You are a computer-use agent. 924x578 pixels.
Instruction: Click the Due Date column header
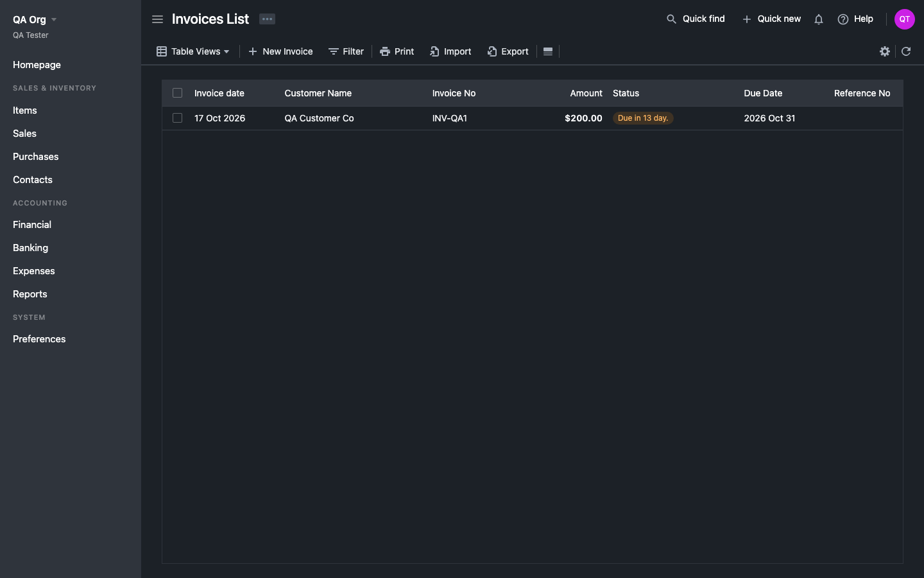pyautogui.click(x=763, y=93)
